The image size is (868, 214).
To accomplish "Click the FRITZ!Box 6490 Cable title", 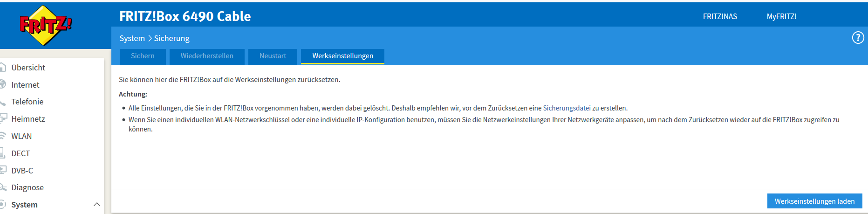I will [x=185, y=16].
